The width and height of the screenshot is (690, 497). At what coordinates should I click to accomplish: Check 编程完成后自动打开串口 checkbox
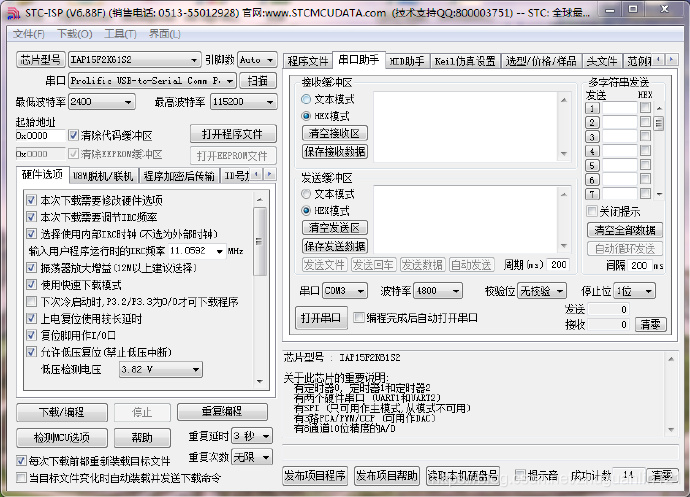[359, 317]
